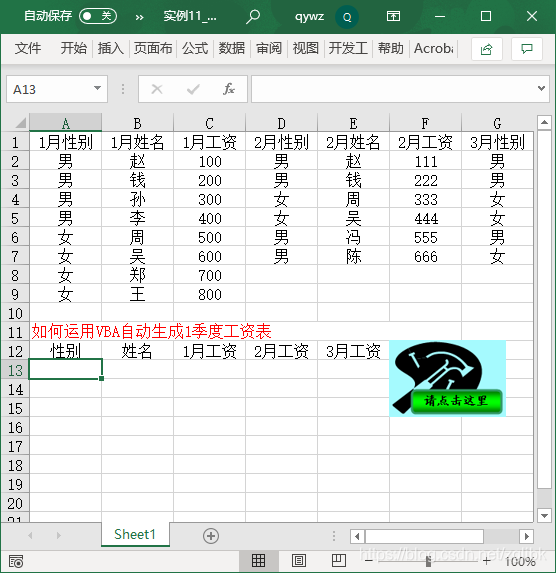Open the 审阅 tab

269,48
